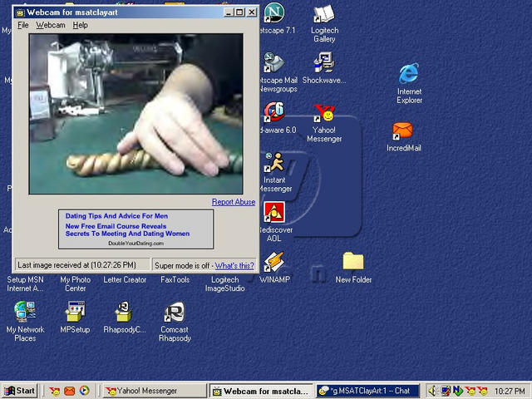Click the Webcam for msatcla... taskbar button
Viewport: 532px width, 399px height.
pyautogui.click(x=262, y=391)
